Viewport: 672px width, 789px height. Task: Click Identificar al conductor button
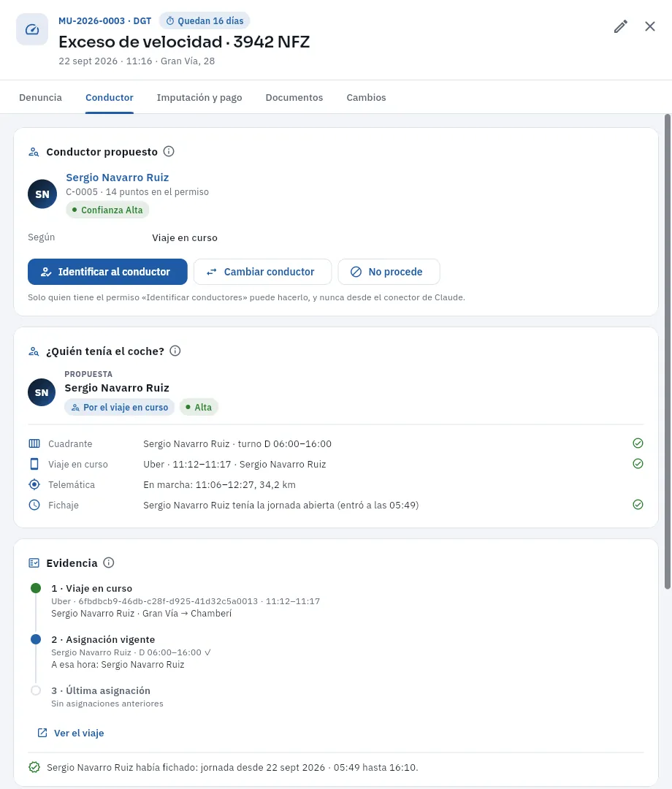[107, 272]
